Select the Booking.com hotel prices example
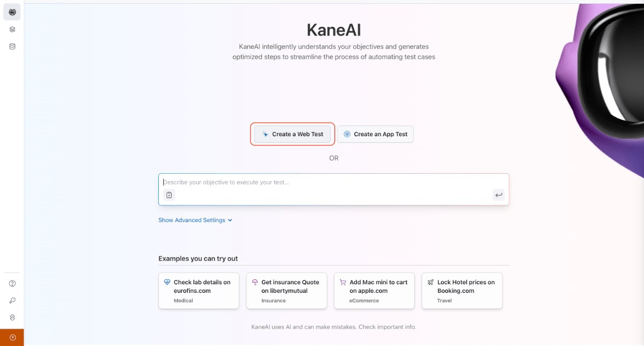 (462, 291)
